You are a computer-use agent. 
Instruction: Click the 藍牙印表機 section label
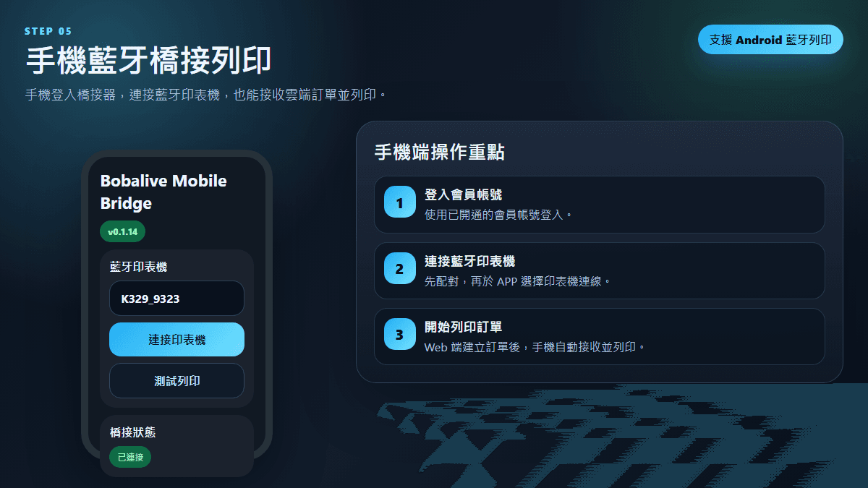[x=138, y=267]
